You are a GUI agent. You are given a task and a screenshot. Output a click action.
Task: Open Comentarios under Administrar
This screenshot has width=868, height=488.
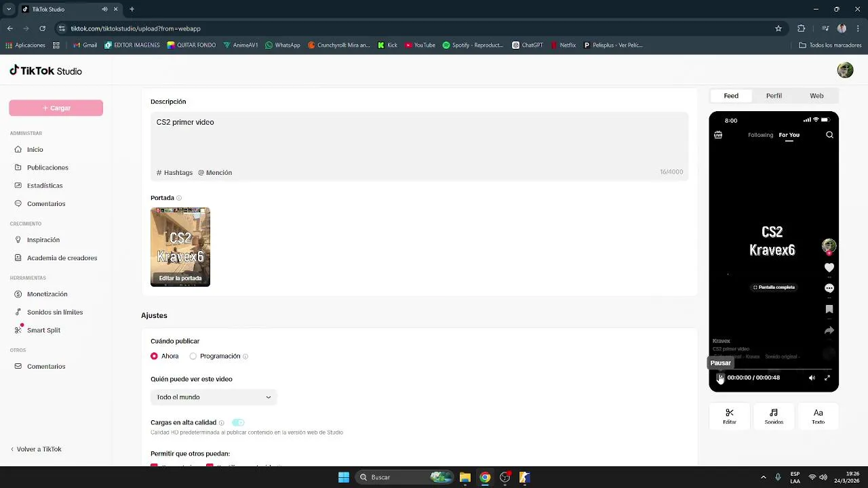point(46,203)
